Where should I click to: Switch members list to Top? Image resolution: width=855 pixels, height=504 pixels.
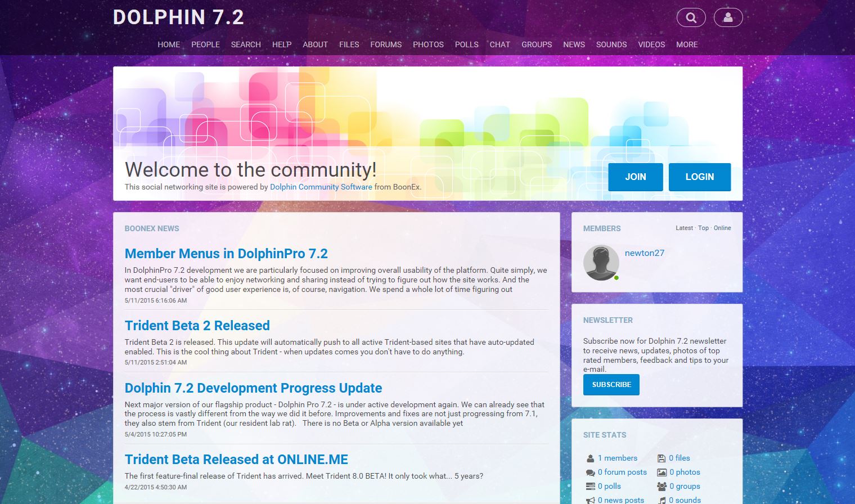click(x=703, y=228)
